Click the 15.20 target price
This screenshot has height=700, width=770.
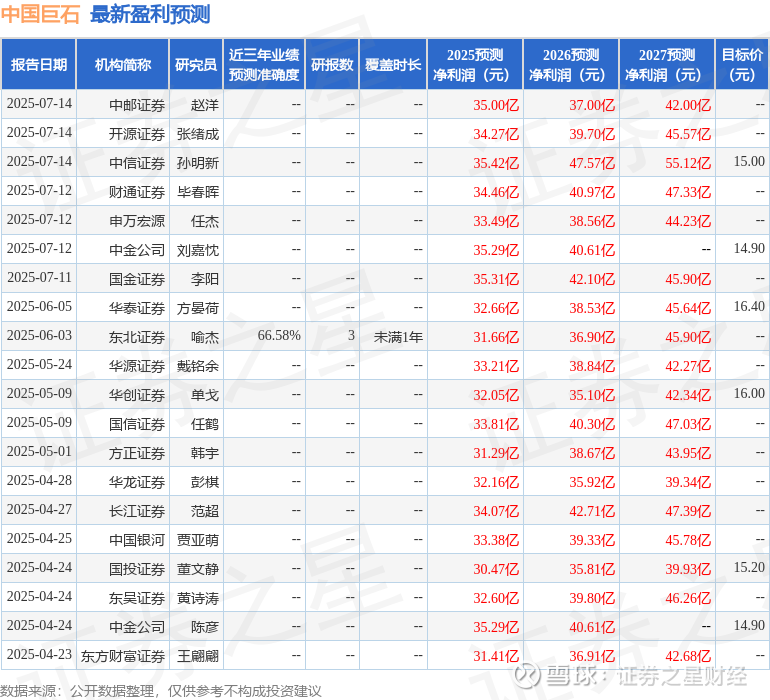click(x=749, y=567)
